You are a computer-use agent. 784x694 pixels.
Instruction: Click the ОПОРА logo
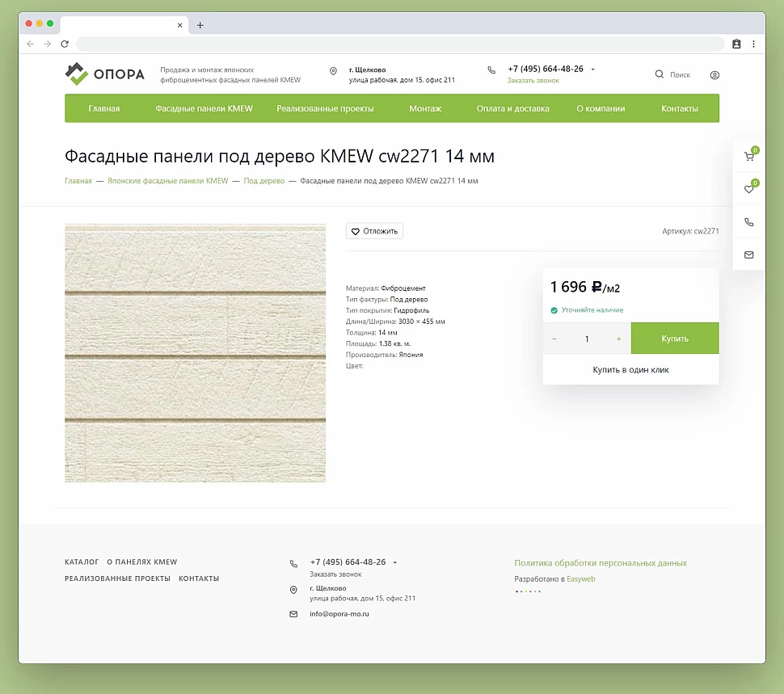[105, 74]
